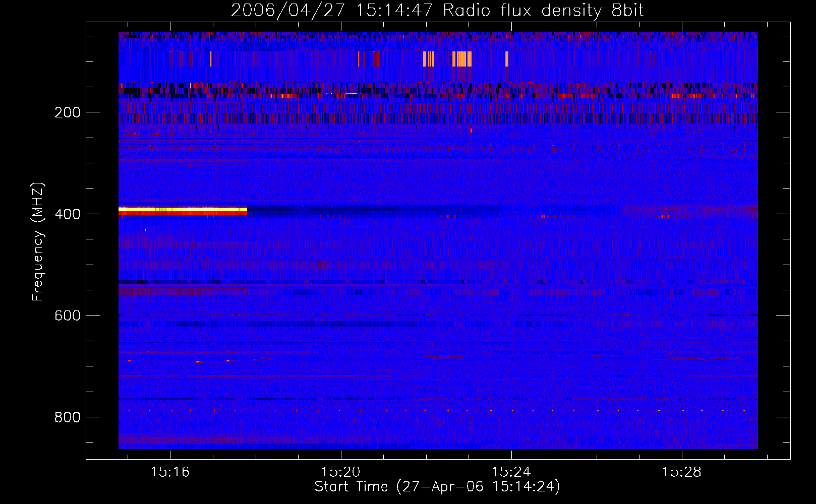Select the 15:20 time tick label
Image resolution: width=816 pixels, height=504 pixels.
(340, 472)
